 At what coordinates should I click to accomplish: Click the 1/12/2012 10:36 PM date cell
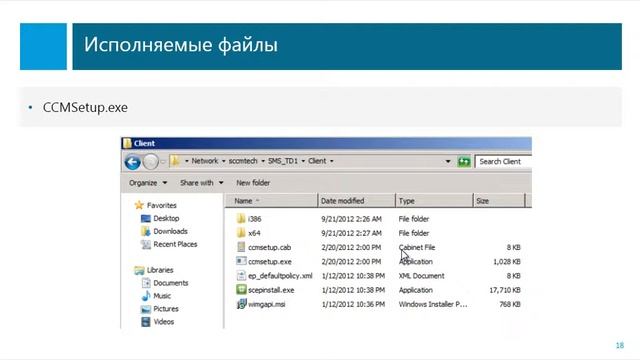(353, 304)
